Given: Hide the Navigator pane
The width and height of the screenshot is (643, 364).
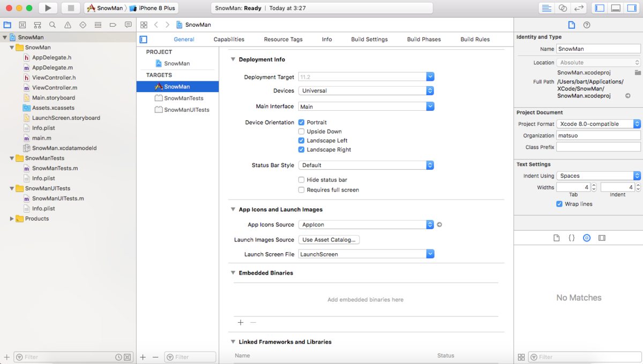Looking at the screenshot, I should click(x=600, y=8).
